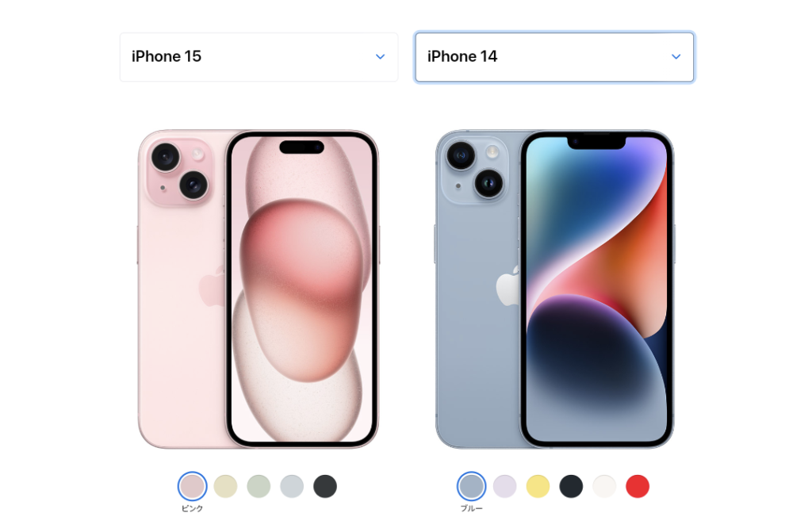Click the blue iPhone 14 product image

tap(554, 289)
